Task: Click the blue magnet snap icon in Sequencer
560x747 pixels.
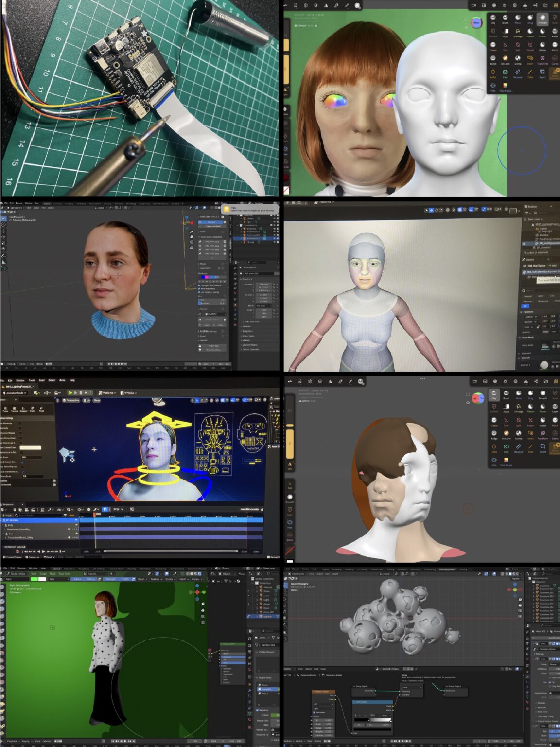Action: coord(105,509)
